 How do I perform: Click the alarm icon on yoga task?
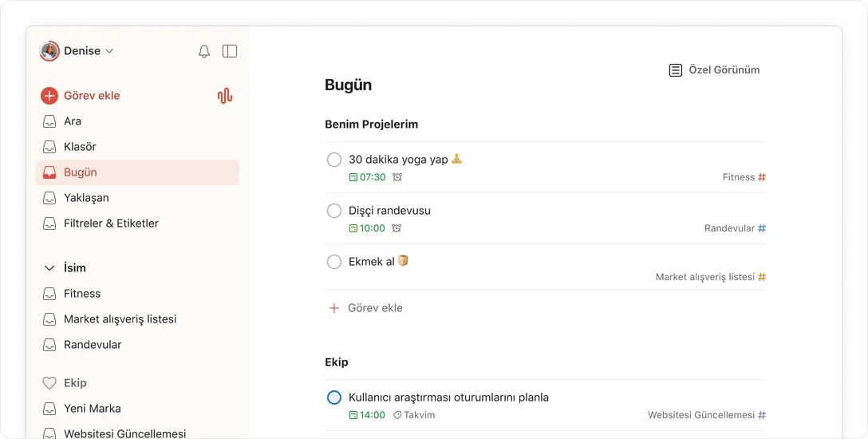(397, 177)
